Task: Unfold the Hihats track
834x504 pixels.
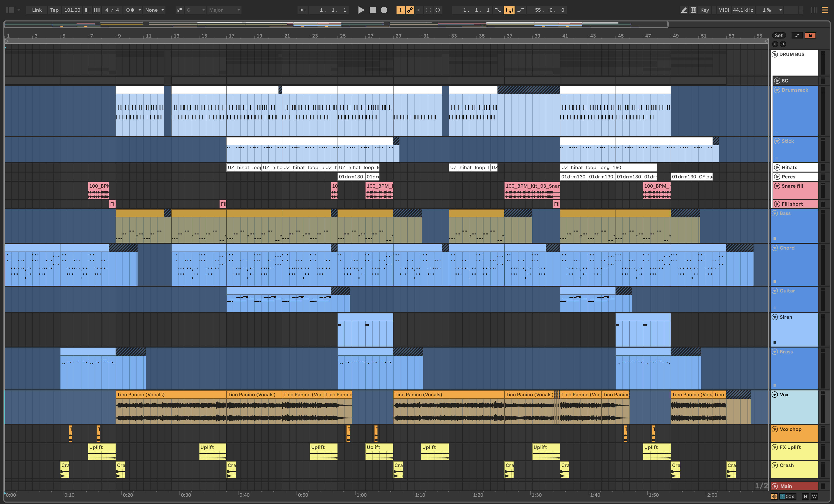Action: point(777,167)
